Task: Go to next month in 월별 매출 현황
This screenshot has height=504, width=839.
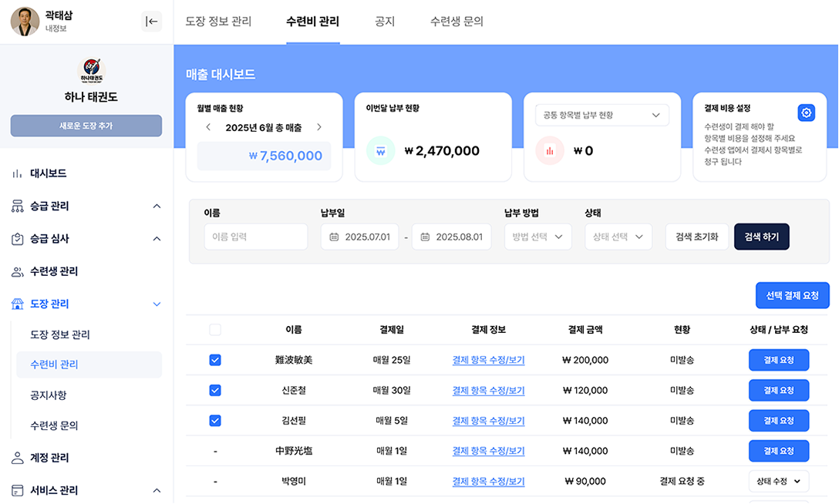Action: click(319, 127)
